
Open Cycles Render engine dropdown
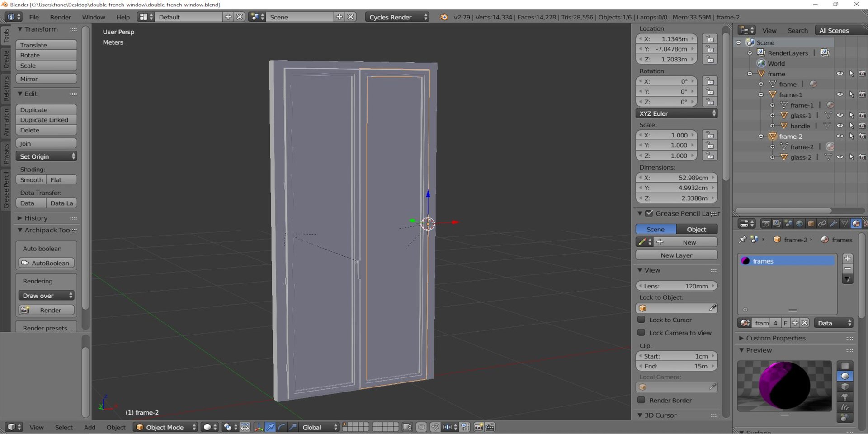397,17
